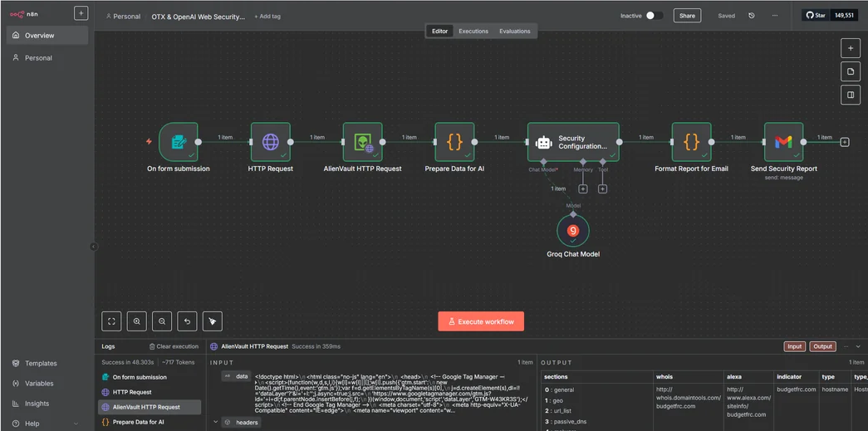The width and height of the screenshot is (868, 431).
Task: Open Personal projects in sidebar
Action: (x=47, y=57)
